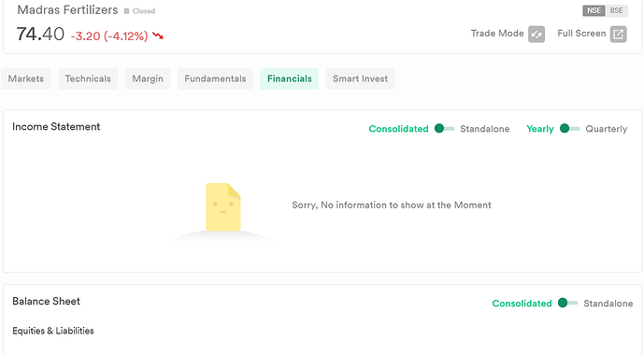Click the grey Closed status square

click(126, 11)
